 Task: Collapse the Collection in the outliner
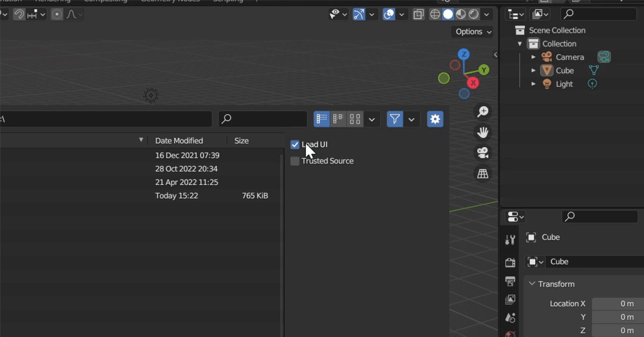coord(520,43)
